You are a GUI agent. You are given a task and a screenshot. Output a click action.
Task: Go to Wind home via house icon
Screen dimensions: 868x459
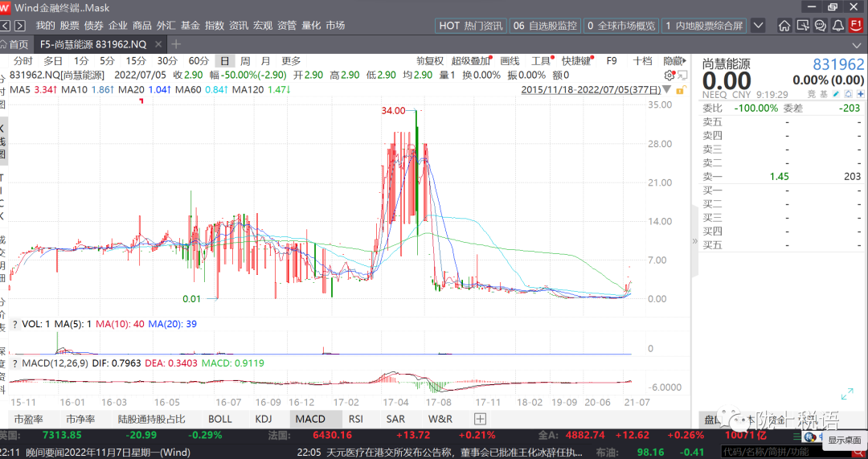(784, 26)
